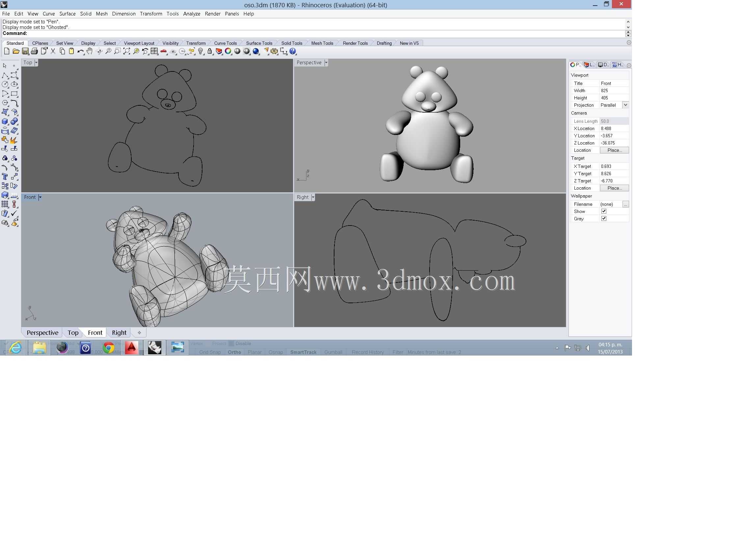
Task: Open the Analyze menu
Action: 192,14
